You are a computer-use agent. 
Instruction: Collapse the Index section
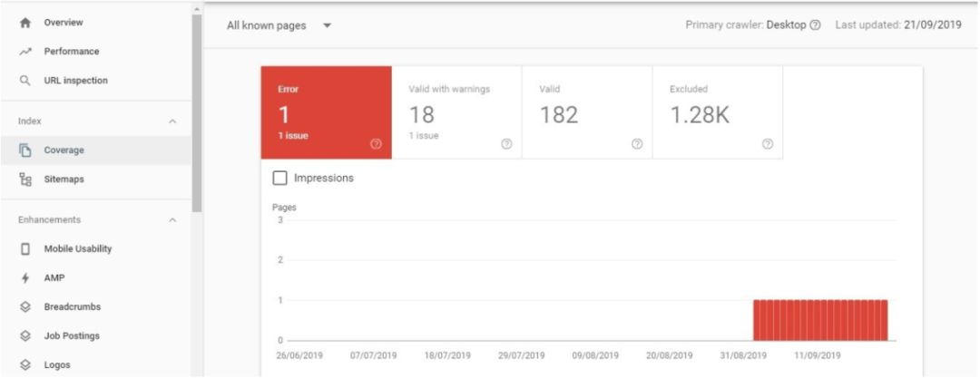click(172, 121)
